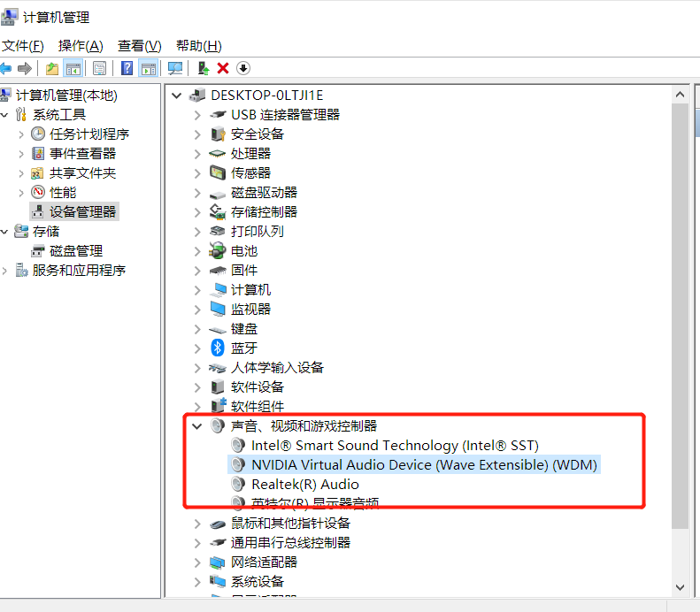Select the 人体学输入设备 category label

point(277,368)
